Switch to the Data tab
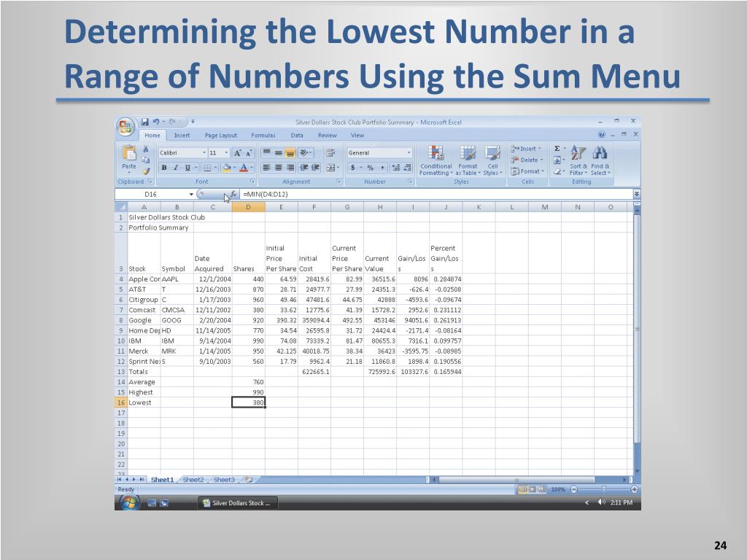 297,135
